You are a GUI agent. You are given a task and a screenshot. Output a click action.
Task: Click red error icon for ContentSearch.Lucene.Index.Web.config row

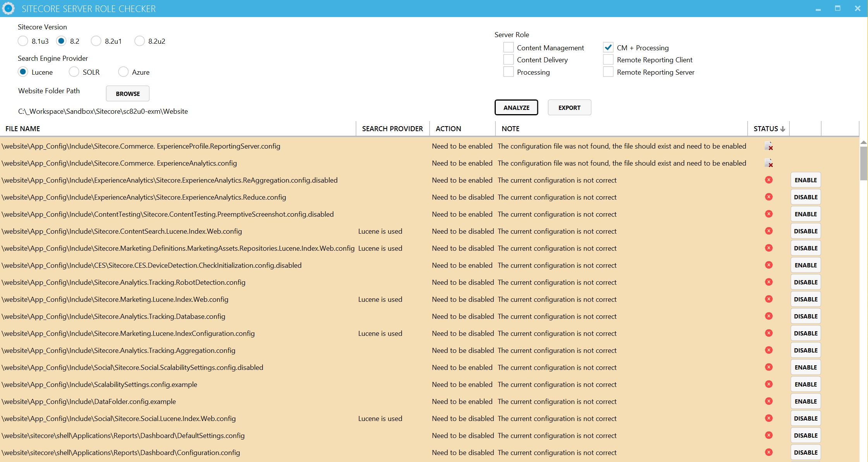click(769, 231)
